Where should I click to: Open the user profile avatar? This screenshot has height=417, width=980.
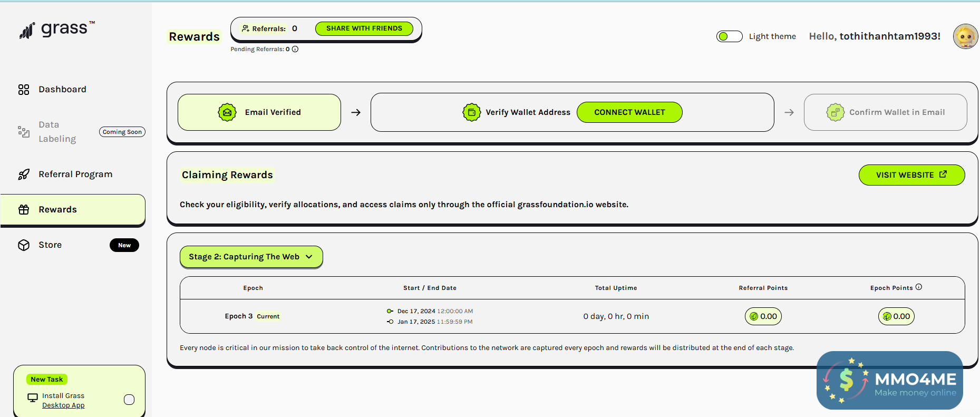click(966, 36)
